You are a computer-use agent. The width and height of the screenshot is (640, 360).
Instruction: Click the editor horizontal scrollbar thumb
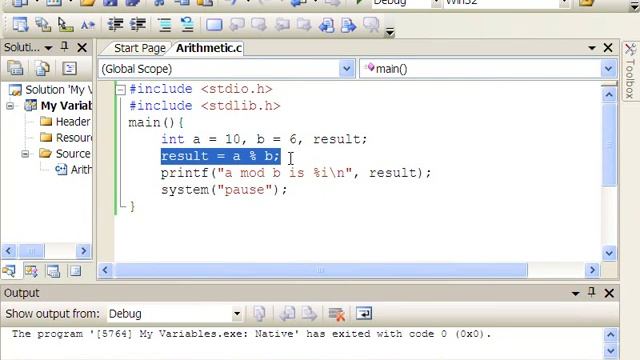pyautogui.click(x=321, y=270)
